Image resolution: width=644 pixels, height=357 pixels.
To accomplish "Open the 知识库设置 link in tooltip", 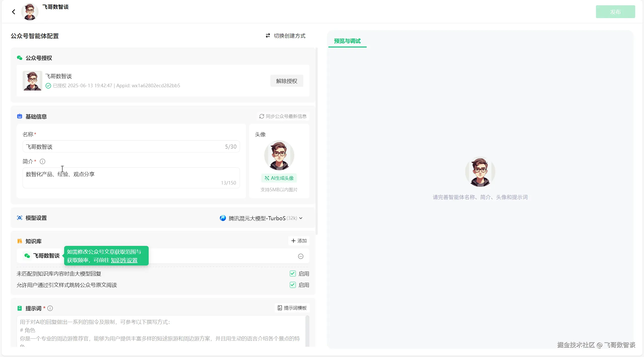I will click(124, 260).
